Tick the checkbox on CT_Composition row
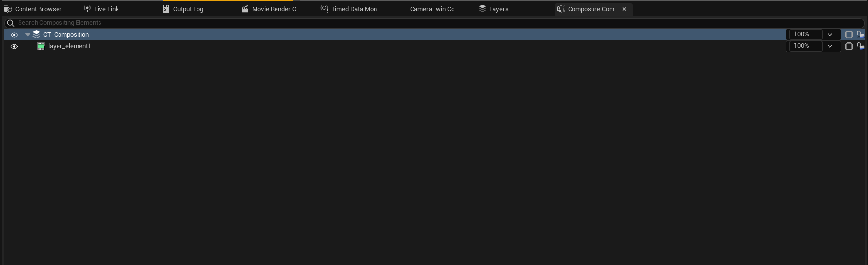The width and height of the screenshot is (868, 265). [848, 35]
